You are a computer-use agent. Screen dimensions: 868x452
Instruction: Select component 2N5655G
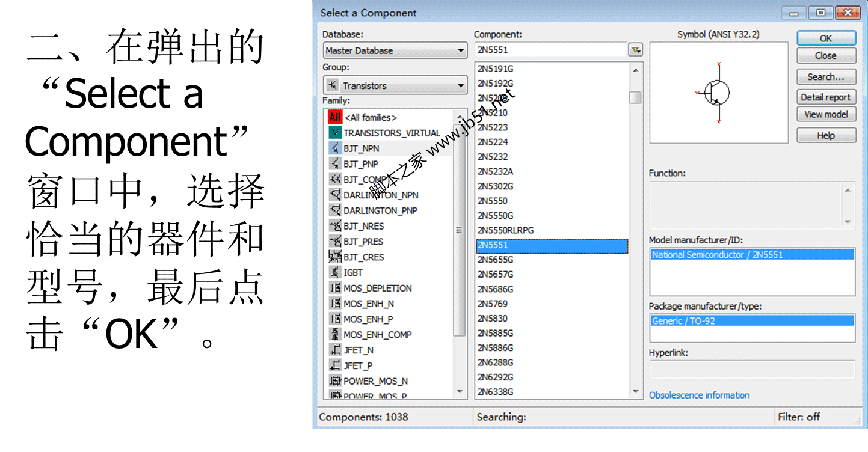coord(496,260)
